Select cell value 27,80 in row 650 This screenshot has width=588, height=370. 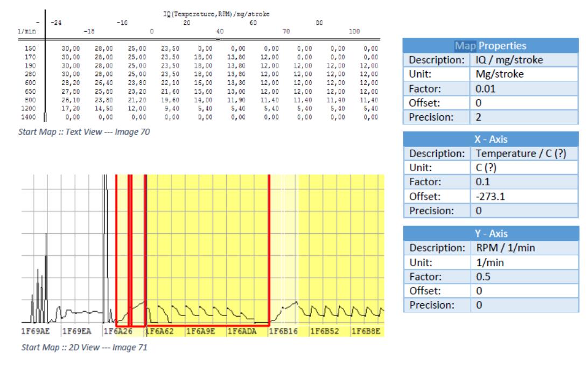pos(71,91)
